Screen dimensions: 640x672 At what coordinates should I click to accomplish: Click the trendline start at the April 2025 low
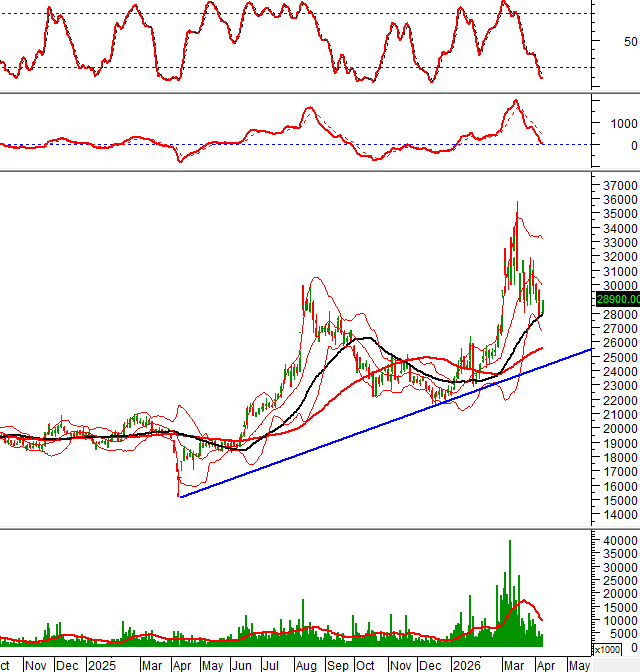[179, 496]
